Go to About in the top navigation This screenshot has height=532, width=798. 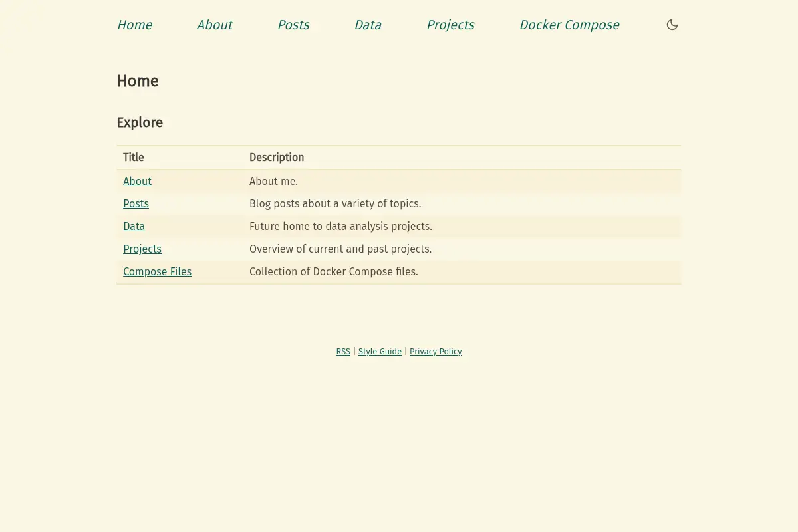[214, 25]
